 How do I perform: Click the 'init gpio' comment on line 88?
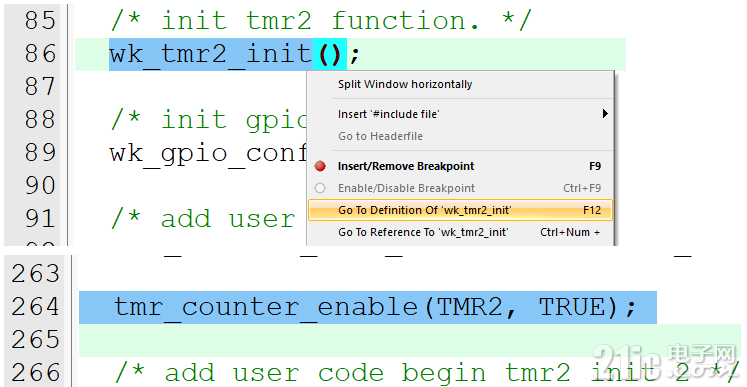tap(209, 120)
